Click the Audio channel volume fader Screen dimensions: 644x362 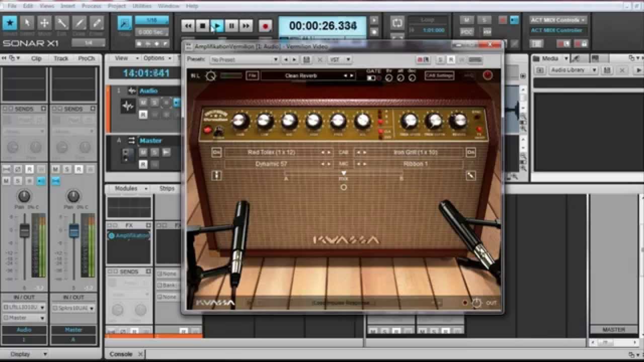(25, 231)
